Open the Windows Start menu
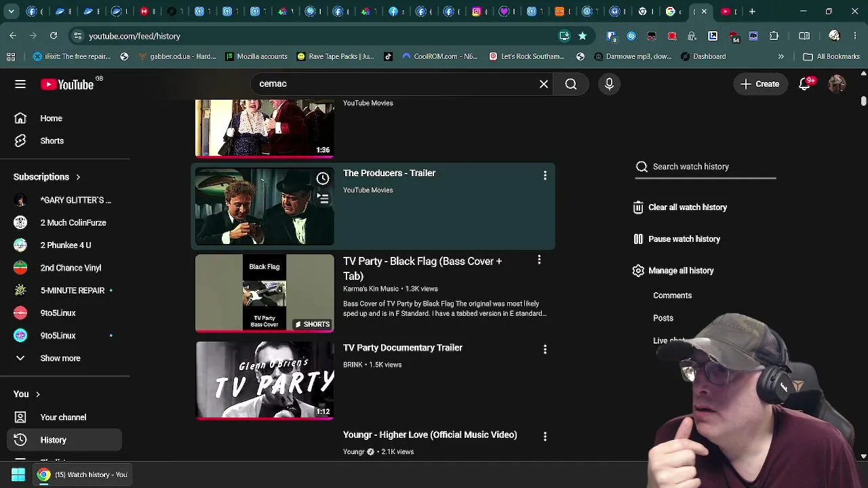Screen dimensions: 868x488 pos(18,475)
